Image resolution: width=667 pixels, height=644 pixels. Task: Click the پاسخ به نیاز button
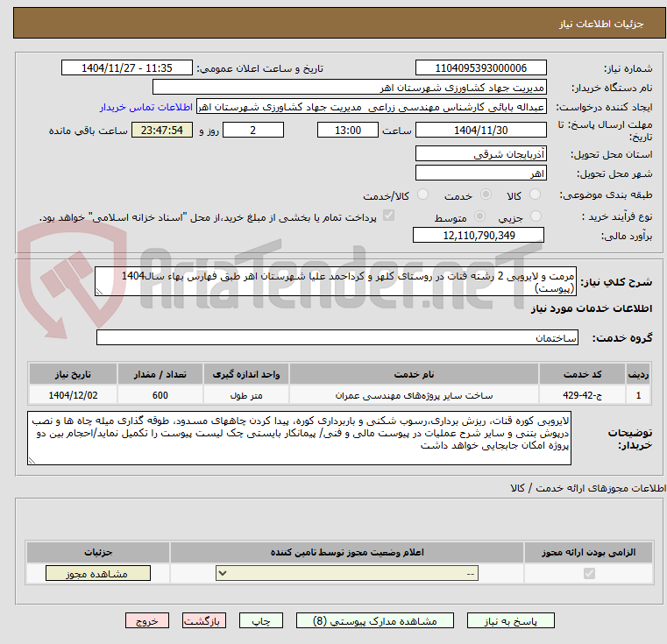tap(510, 620)
